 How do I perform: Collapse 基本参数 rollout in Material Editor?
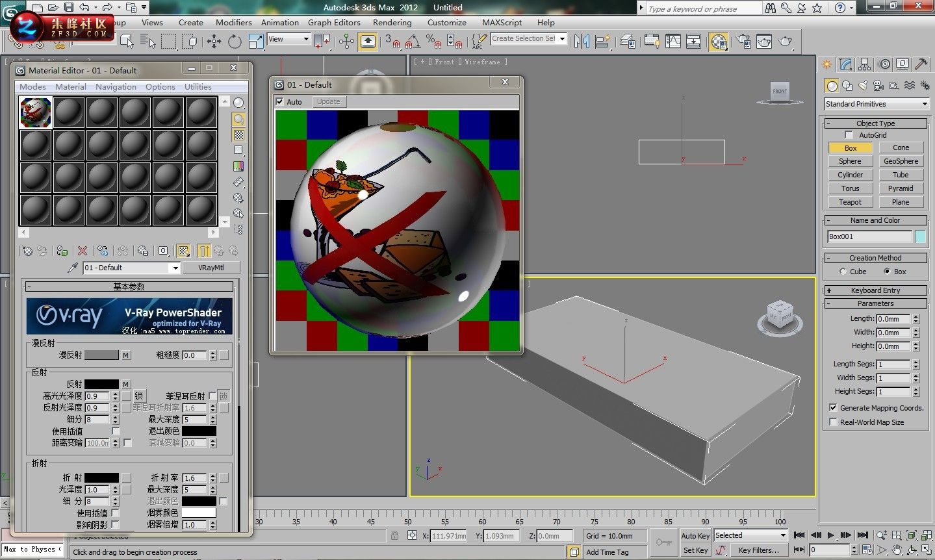[129, 286]
